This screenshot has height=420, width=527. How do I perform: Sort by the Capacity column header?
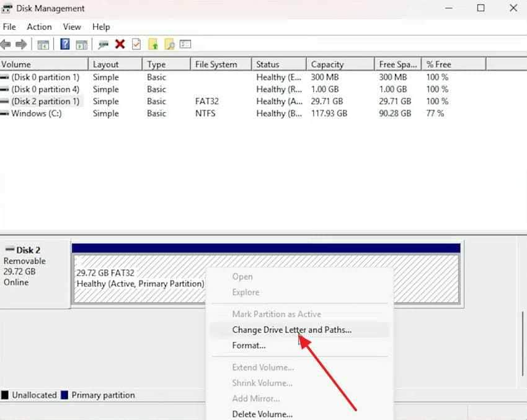point(340,64)
